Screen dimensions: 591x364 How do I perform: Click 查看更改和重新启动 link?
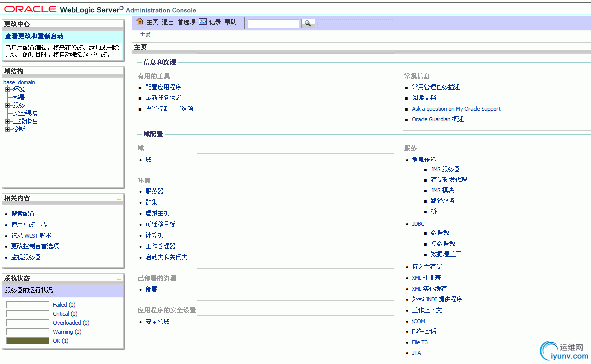[34, 36]
